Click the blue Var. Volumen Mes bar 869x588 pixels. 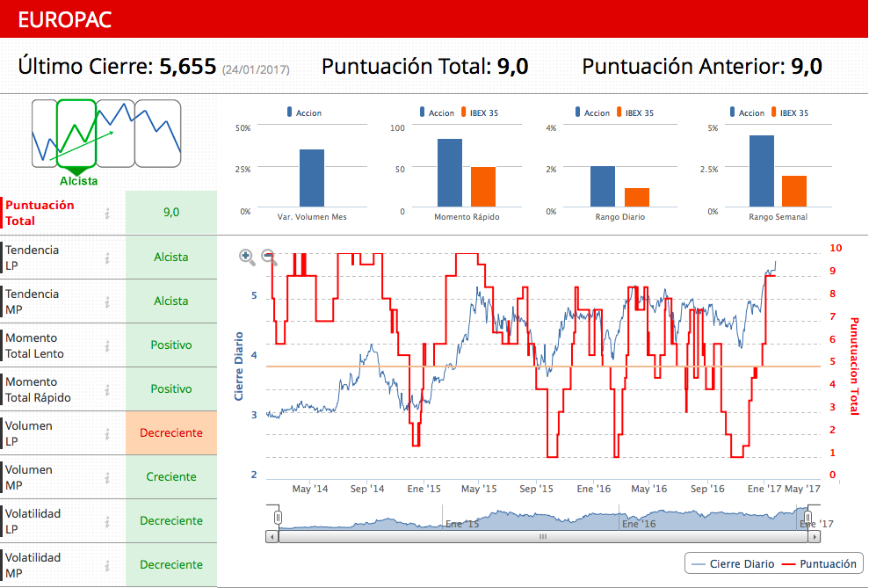311,178
